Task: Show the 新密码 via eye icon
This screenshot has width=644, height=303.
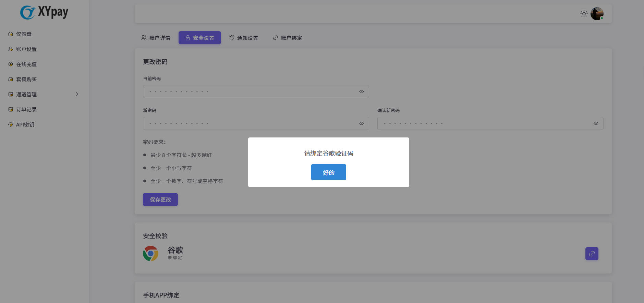Action: click(x=362, y=123)
